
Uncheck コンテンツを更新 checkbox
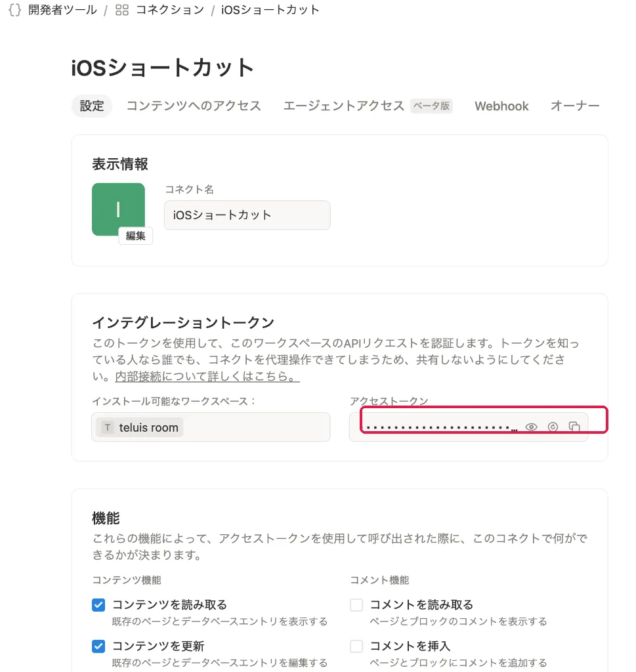coord(98,646)
